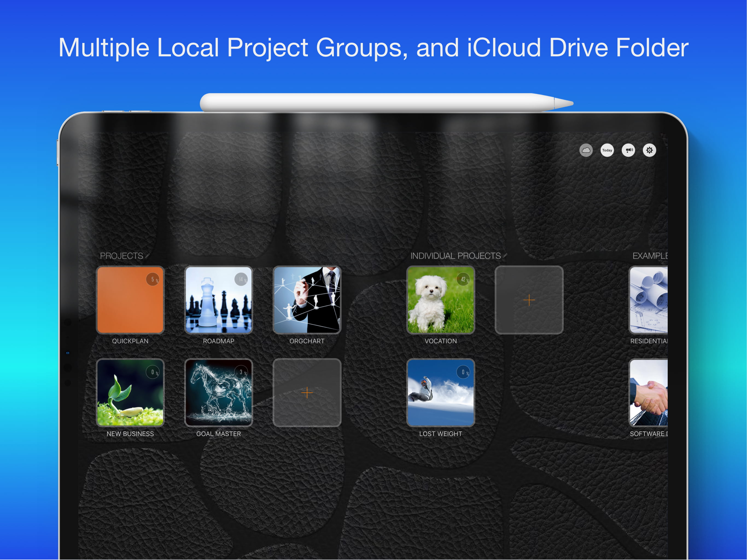Add new project in INDIVIDUAL PROJECTS group

[x=529, y=300]
